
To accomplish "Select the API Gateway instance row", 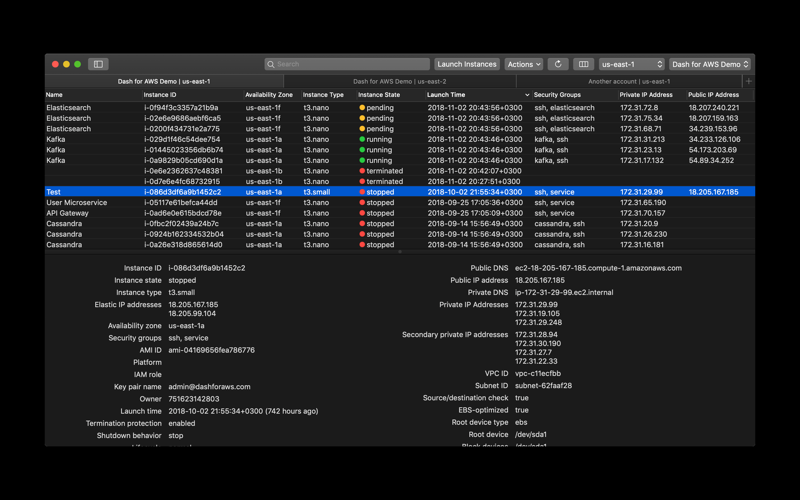I will pyautogui.click(x=399, y=213).
